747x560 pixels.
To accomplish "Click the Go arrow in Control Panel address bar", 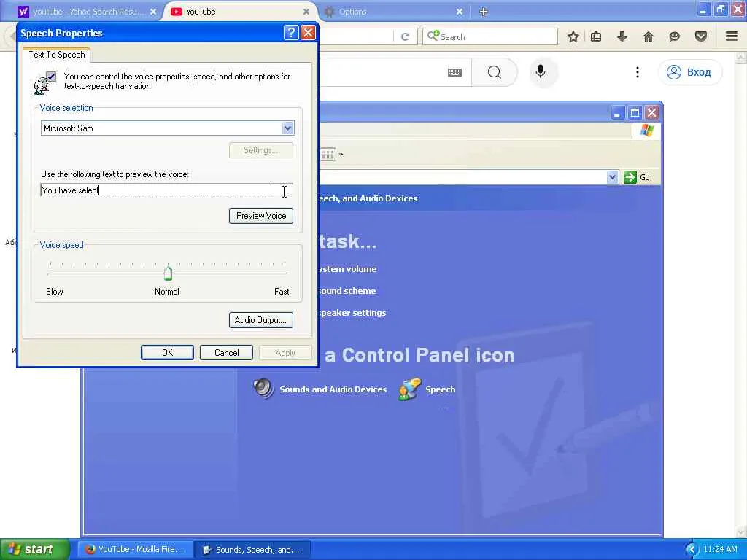I will [630, 177].
